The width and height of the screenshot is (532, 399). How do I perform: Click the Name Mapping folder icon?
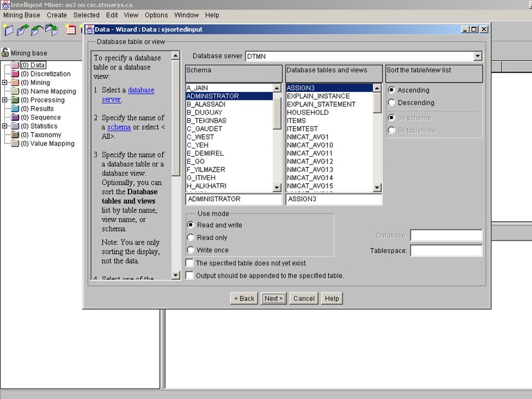click(x=15, y=91)
